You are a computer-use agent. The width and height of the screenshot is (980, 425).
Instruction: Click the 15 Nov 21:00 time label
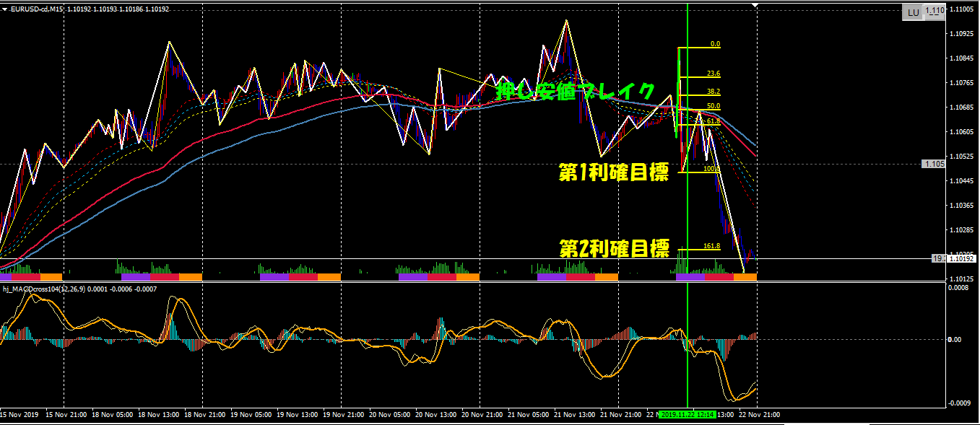pyautogui.click(x=67, y=415)
